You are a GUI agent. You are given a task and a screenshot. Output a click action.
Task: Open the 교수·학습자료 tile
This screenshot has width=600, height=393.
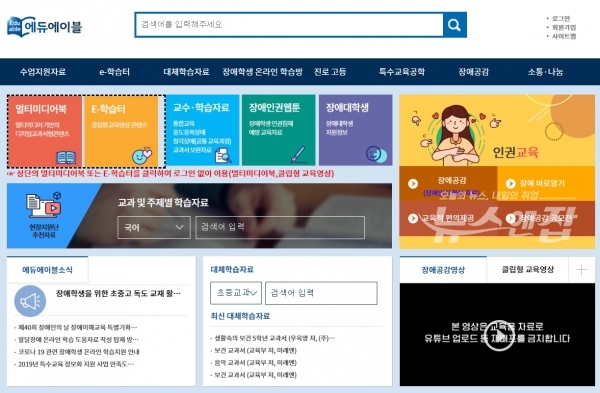coord(202,130)
